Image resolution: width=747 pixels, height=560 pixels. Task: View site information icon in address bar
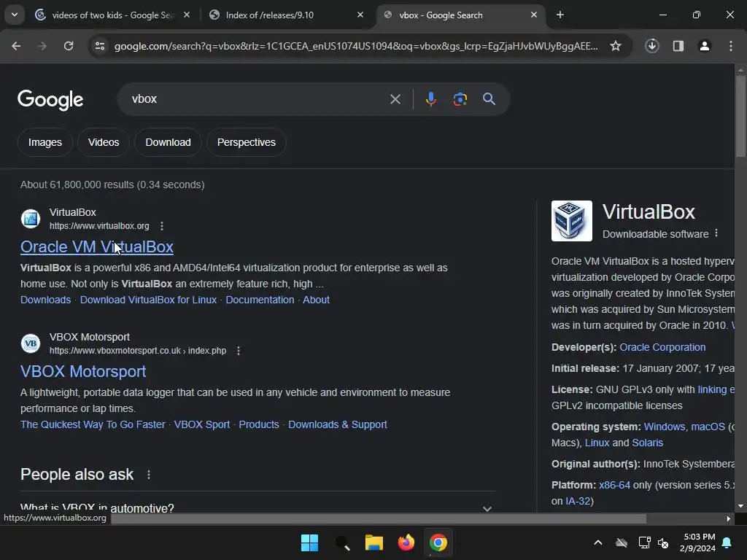pos(99,46)
